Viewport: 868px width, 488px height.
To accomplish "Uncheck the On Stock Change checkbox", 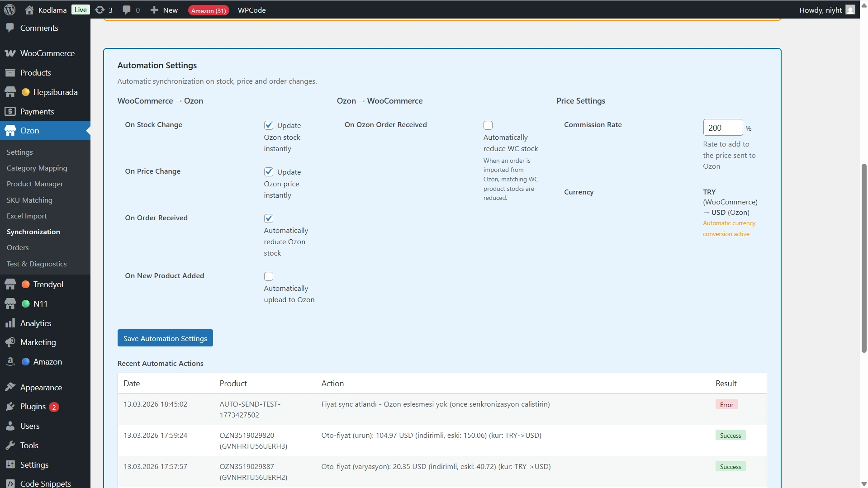I will tap(269, 125).
